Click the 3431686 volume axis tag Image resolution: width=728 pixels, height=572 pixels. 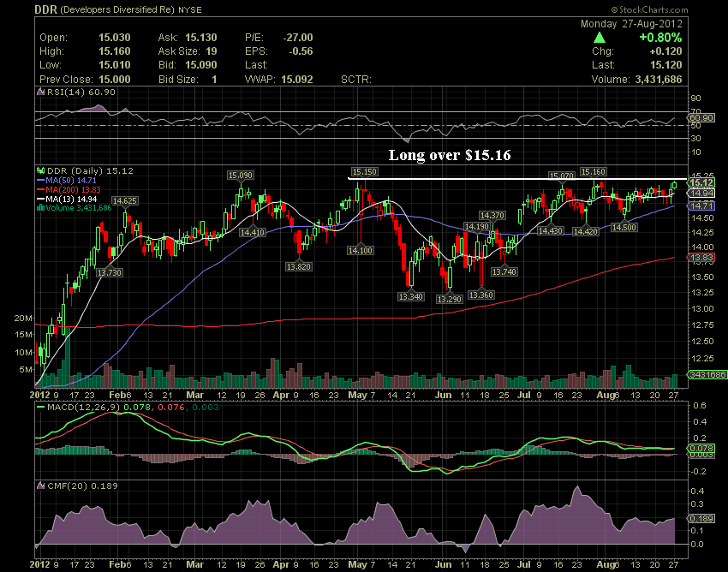click(x=707, y=374)
